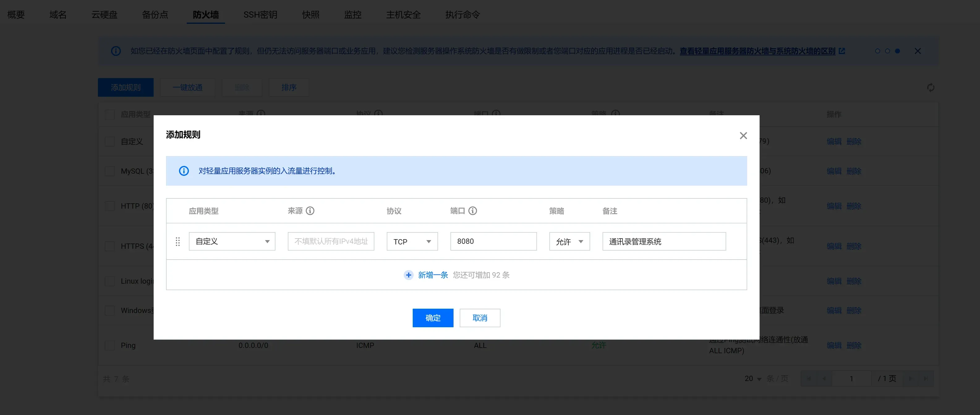Switch to the 监控 tab
Viewport: 980px width, 415px height.
click(x=353, y=15)
